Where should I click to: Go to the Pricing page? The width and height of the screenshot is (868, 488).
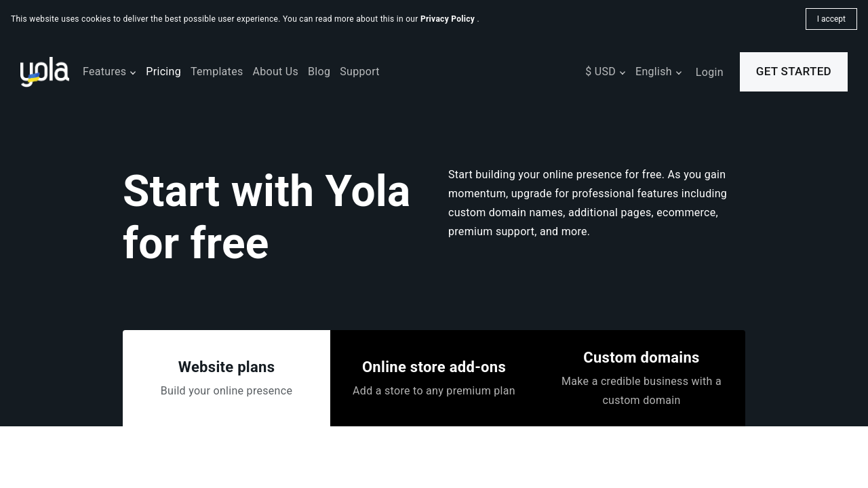coord(163,72)
